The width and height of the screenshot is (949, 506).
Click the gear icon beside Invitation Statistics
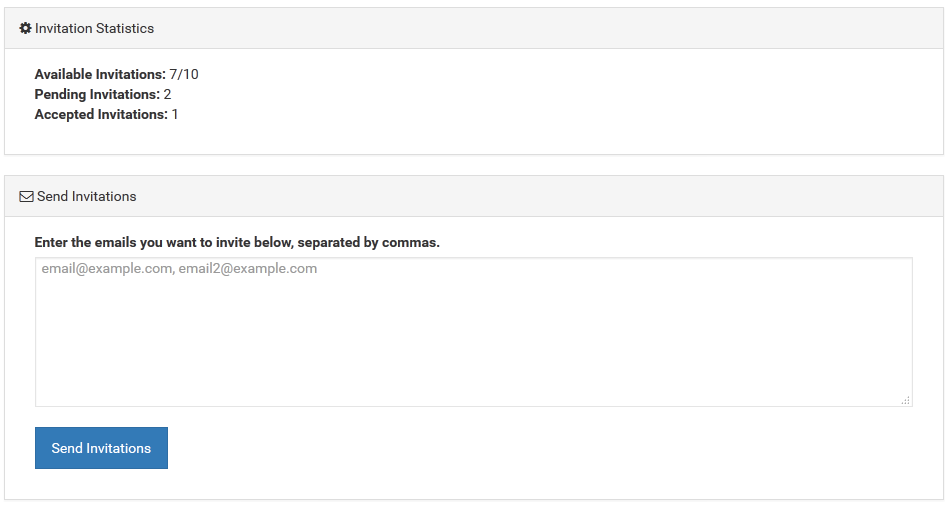[25, 28]
